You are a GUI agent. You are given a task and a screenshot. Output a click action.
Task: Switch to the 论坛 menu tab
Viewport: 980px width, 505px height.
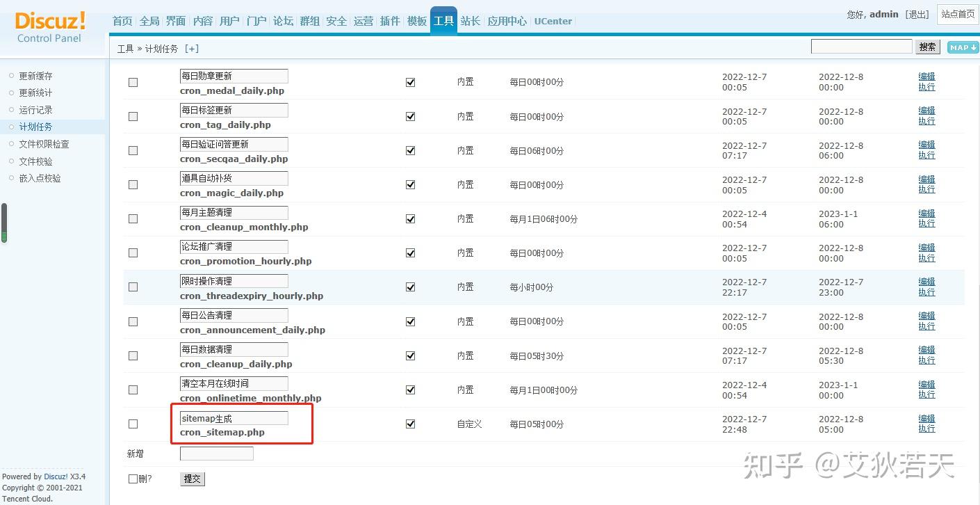pyautogui.click(x=283, y=21)
